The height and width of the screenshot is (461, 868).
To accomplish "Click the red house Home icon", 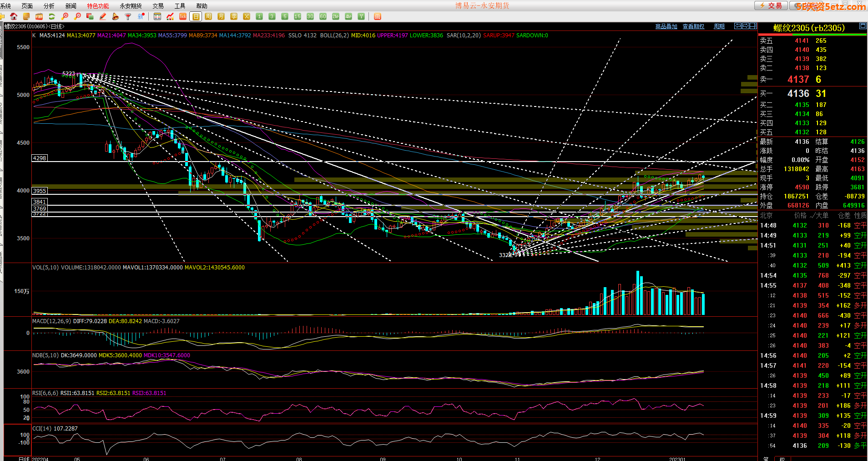I will pos(14,16).
